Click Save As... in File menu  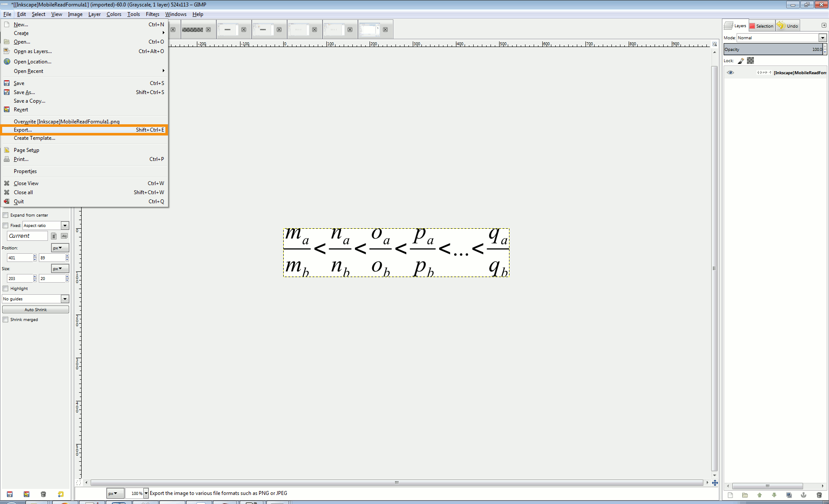(24, 92)
